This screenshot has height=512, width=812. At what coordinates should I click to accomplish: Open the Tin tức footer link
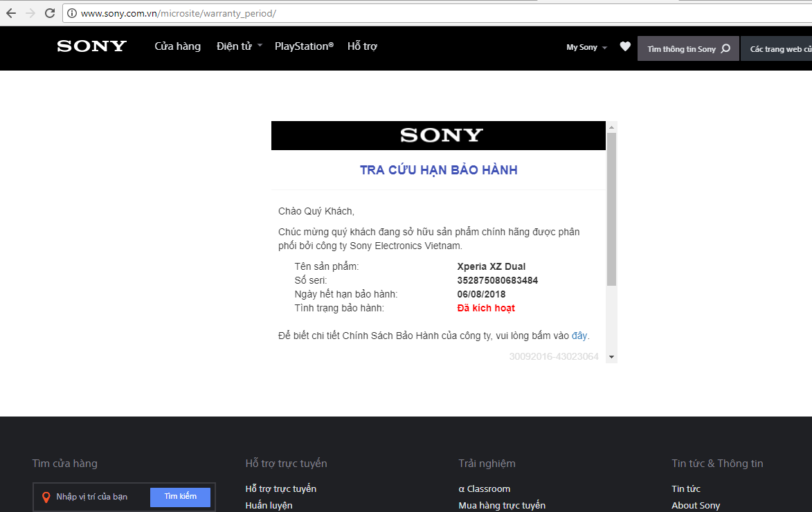tap(686, 488)
